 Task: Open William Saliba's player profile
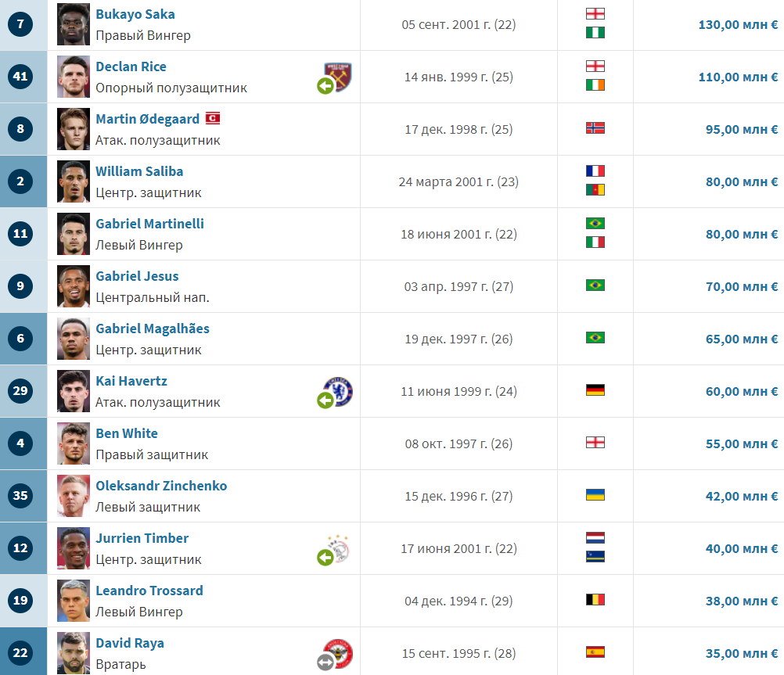[139, 171]
